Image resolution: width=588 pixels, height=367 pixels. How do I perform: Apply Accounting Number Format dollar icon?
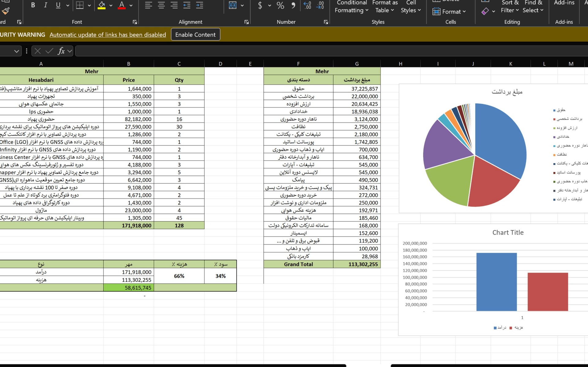point(260,5)
